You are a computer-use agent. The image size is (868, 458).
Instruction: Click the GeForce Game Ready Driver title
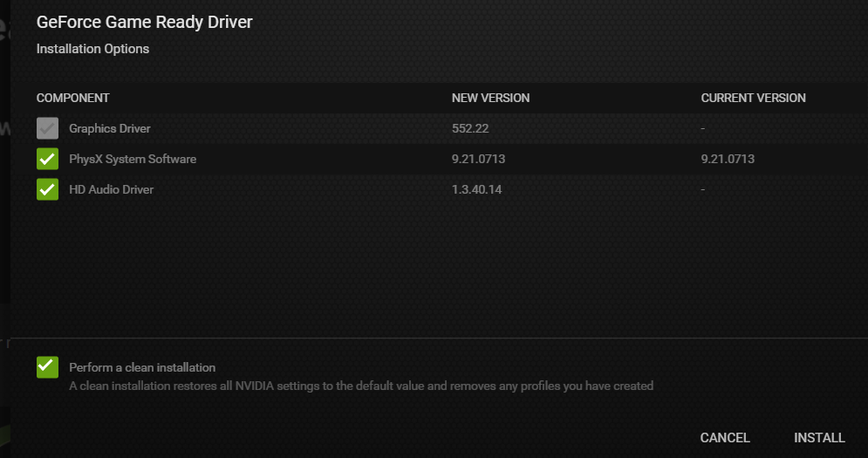click(x=145, y=22)
